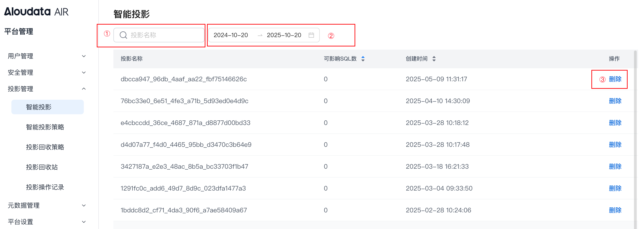Delete projection 76bc33e0_6e51_4fe3_a71b_5d93ed0e4d9c

click(x=615, y=101)
